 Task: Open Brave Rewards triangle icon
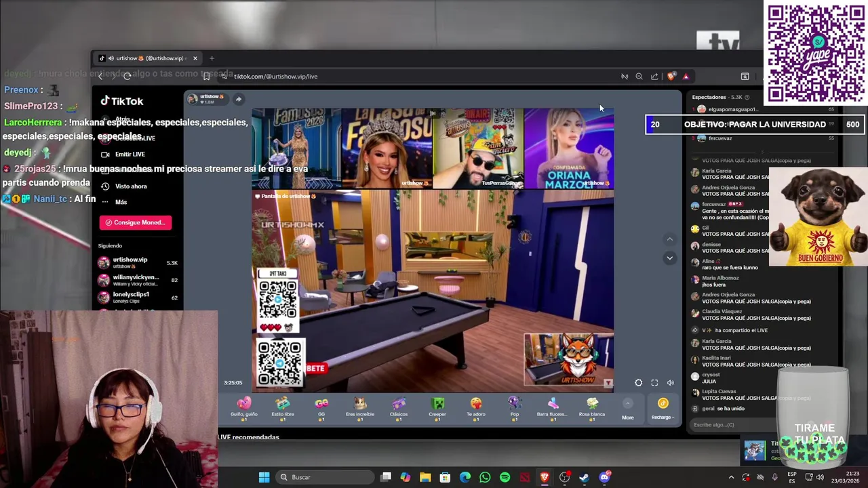[x=686, y=77]
